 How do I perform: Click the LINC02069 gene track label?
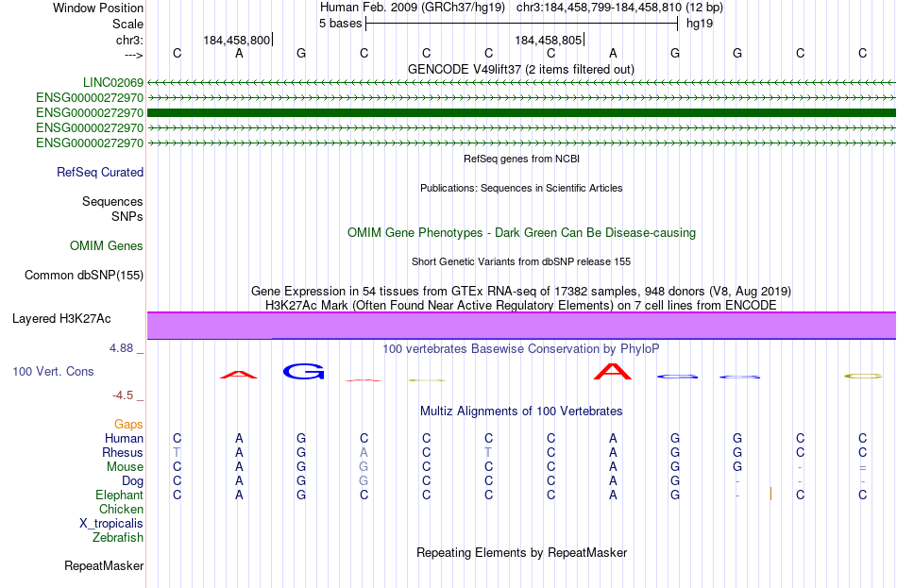point(113,83)
